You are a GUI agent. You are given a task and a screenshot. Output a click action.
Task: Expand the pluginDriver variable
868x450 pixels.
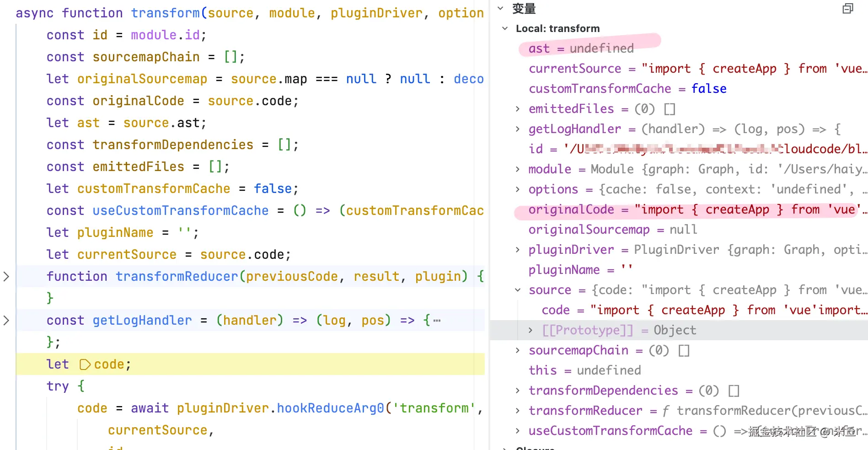click(x=517, y=250)
